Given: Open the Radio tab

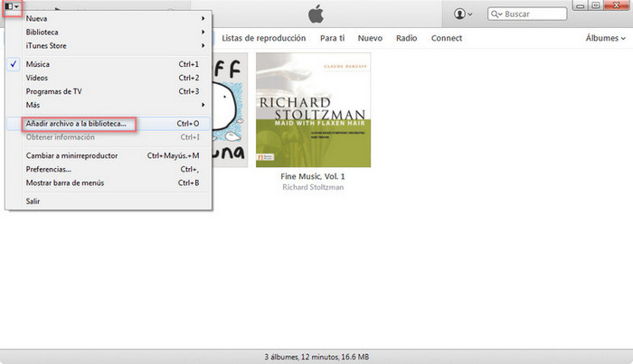Looking at the screenshot, I should tap(406, 38).
